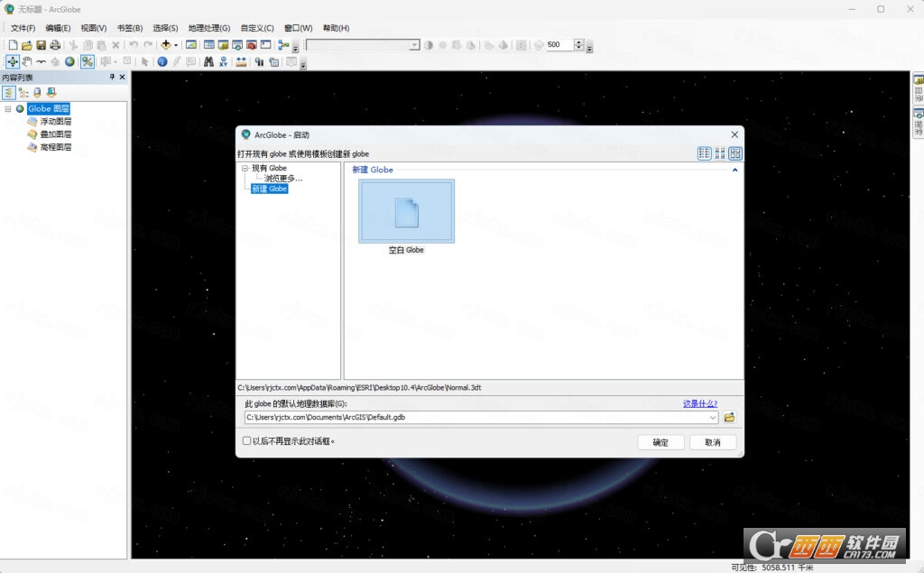Open the Add Data dropdown arrow
This screenshot has width=924, height=573.
176,45
